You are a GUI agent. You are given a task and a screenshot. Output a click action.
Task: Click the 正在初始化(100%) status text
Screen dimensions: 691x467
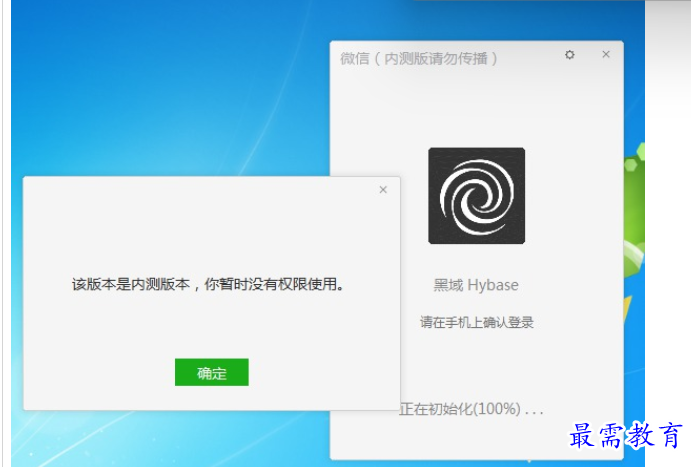(x=471, y=409)
